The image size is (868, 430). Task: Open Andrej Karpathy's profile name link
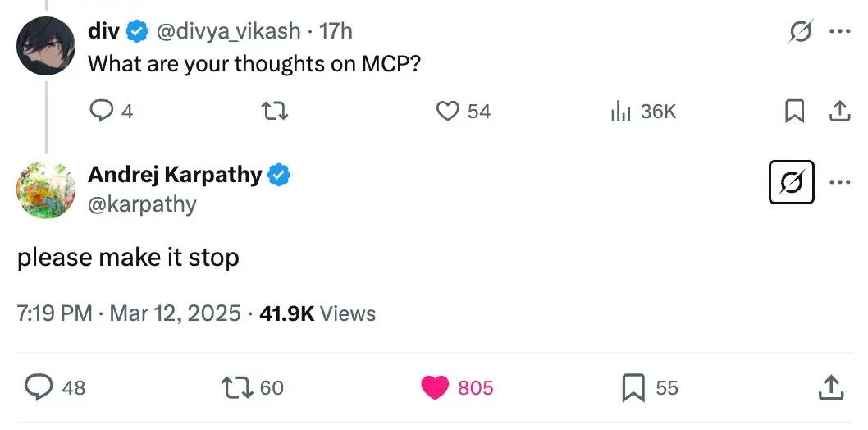tap(175, 174)
